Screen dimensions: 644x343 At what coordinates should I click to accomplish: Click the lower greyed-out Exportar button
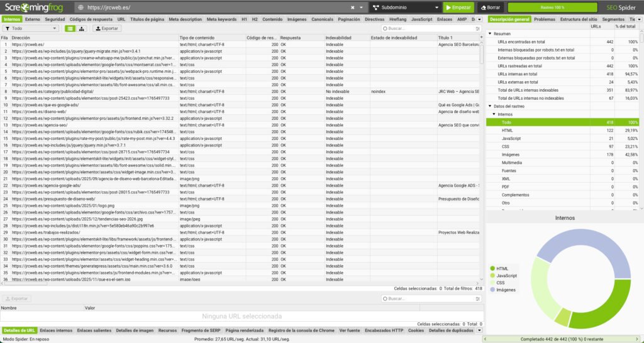pyautogui.click(x=17, y=298)
